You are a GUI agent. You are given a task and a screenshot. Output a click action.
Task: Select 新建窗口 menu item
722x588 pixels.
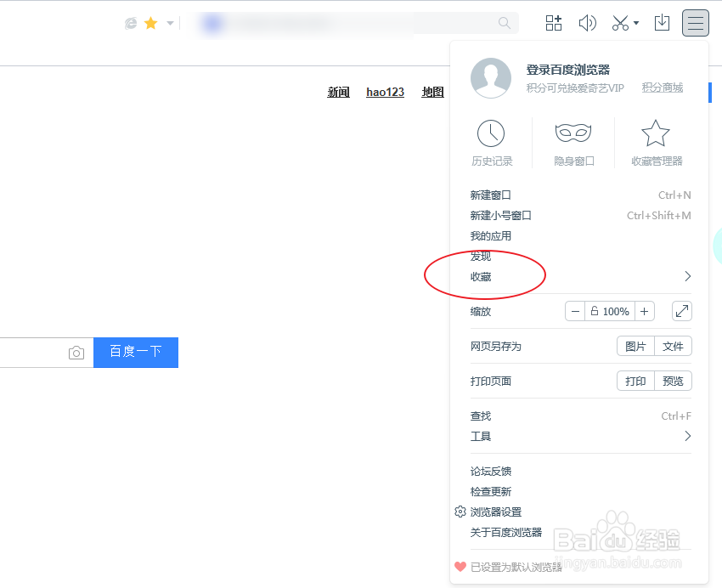(580, 195)
